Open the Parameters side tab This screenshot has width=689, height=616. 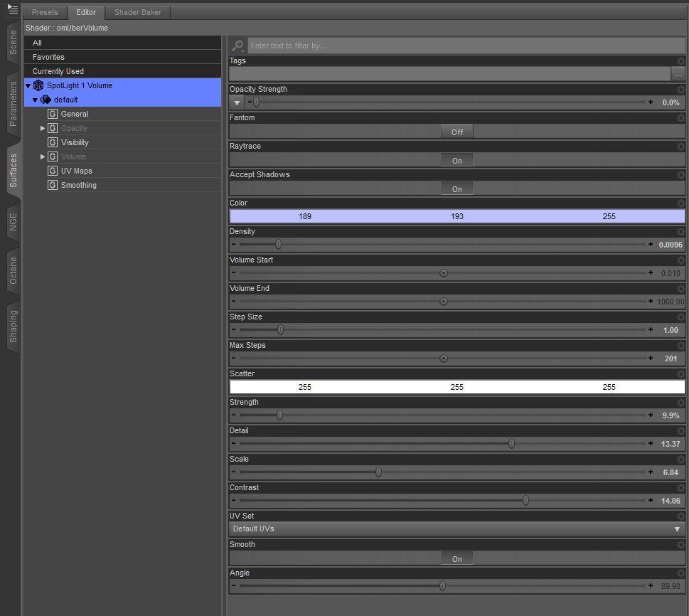tap(14, 104)
